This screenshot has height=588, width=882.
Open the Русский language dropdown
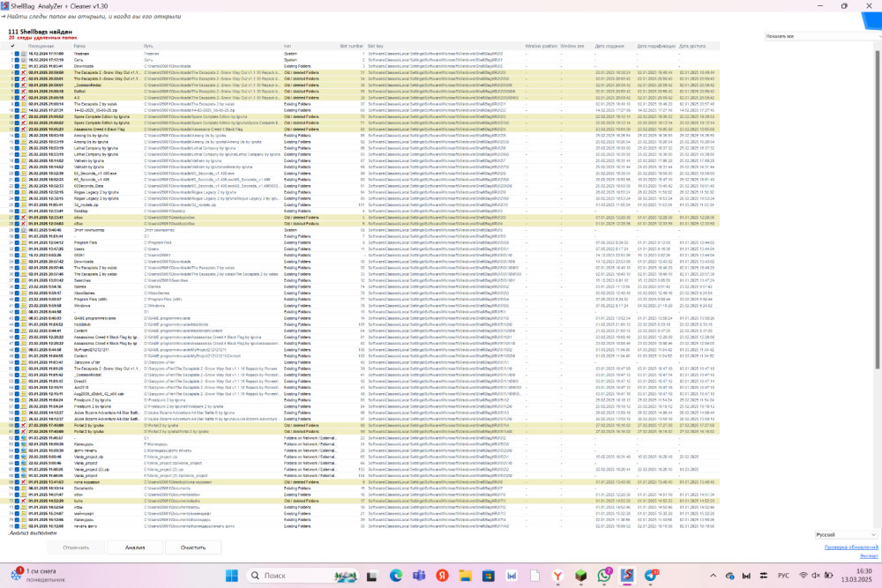coord(846,534)
